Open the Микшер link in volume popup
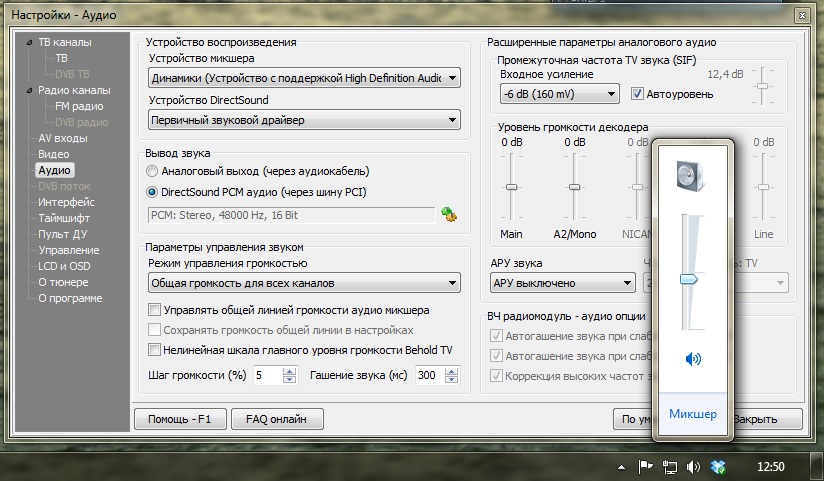This screenshot has height=481, width=824. [x=693, y=414]
